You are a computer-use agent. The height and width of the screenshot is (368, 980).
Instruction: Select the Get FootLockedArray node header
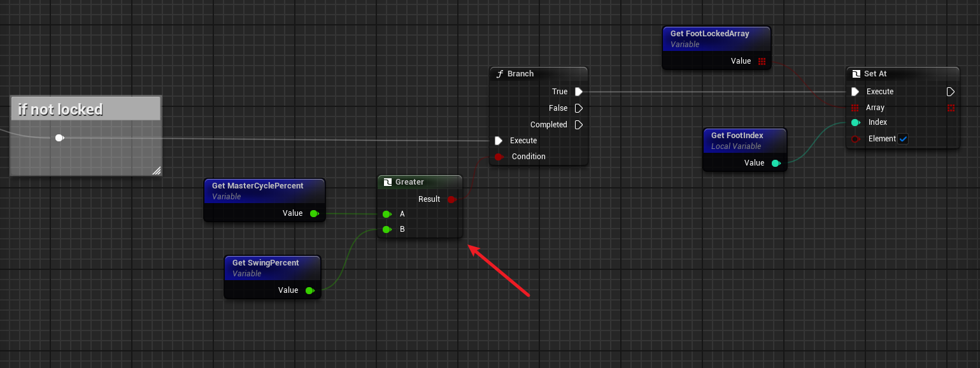tap(716, 38)
